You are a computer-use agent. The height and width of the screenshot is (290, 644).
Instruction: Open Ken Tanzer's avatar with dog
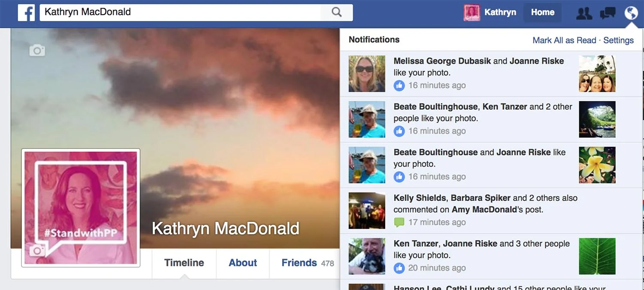(367, 257)
